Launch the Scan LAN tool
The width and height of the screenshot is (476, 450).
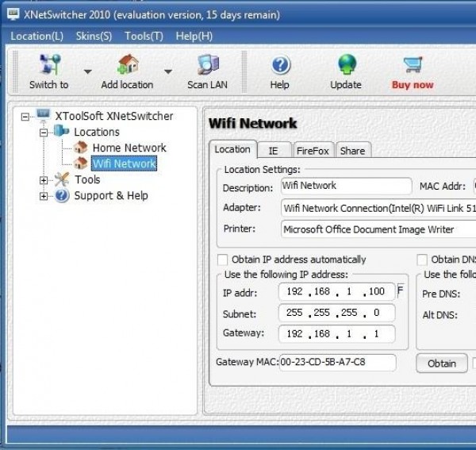208,71
